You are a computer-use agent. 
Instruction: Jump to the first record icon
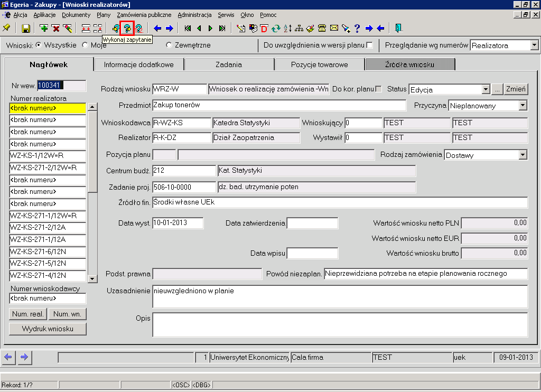(188, 29)
